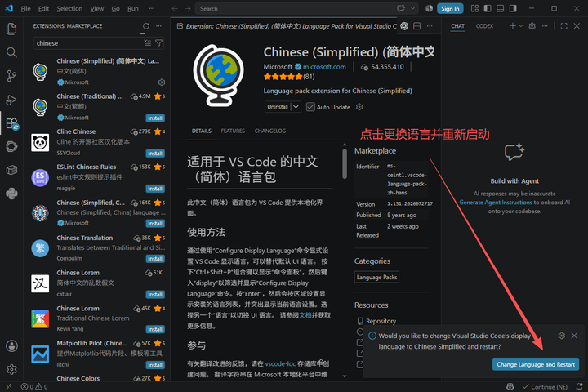Viewport: 588px width, 392px height.
Task: Go back using the title bar arrow
Action: [175, 9]
